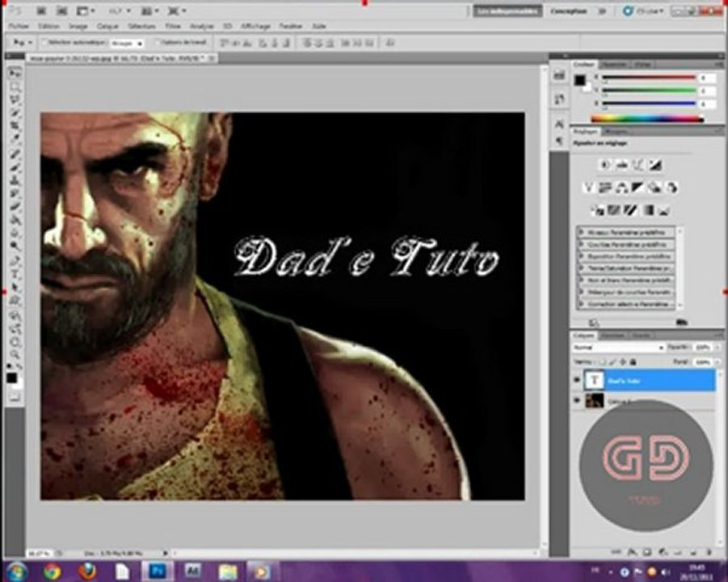This screenshot has width=728, height=582.
Task: Select the Eraser tool
Action: click(15, 206)
